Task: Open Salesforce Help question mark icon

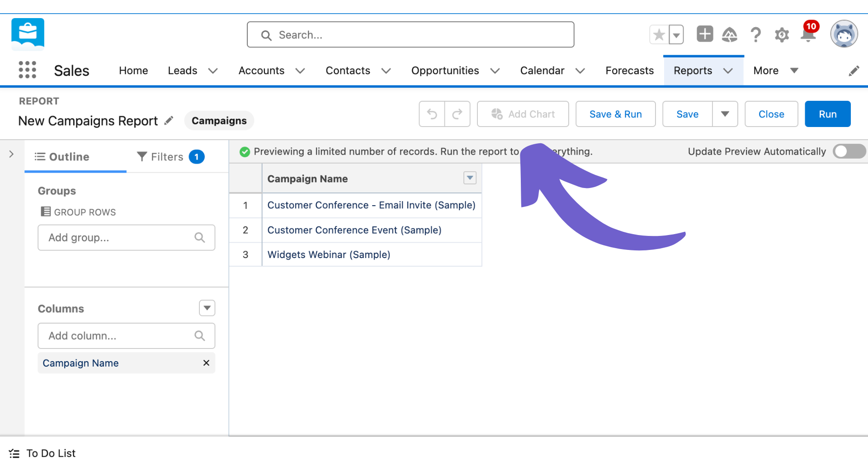Action: pos(755,34)
